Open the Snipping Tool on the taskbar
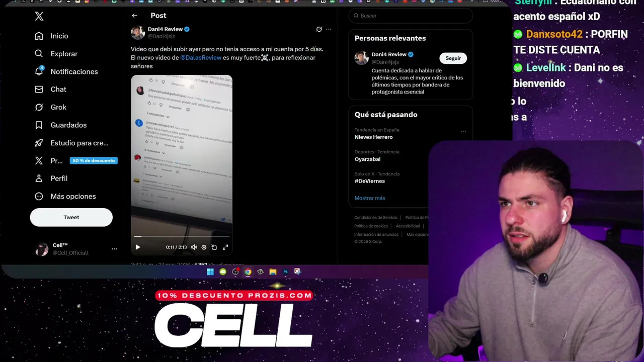 297,271
